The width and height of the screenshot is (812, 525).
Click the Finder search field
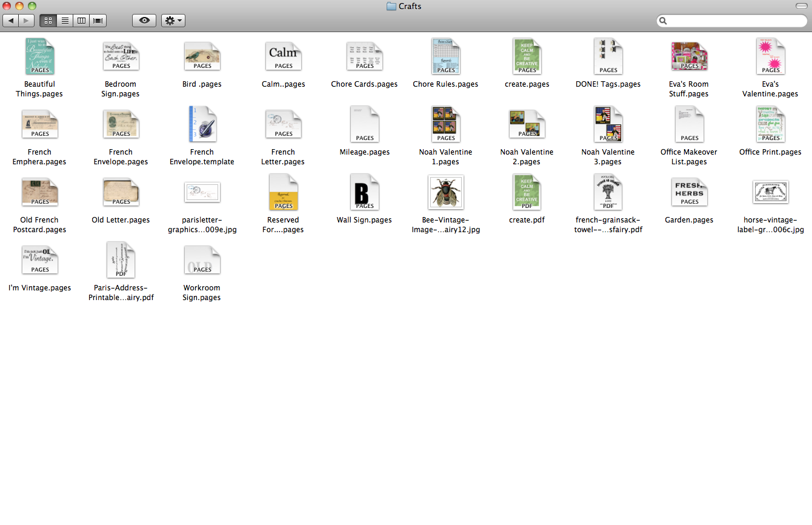pyautogui.click(x=732, y=21)
